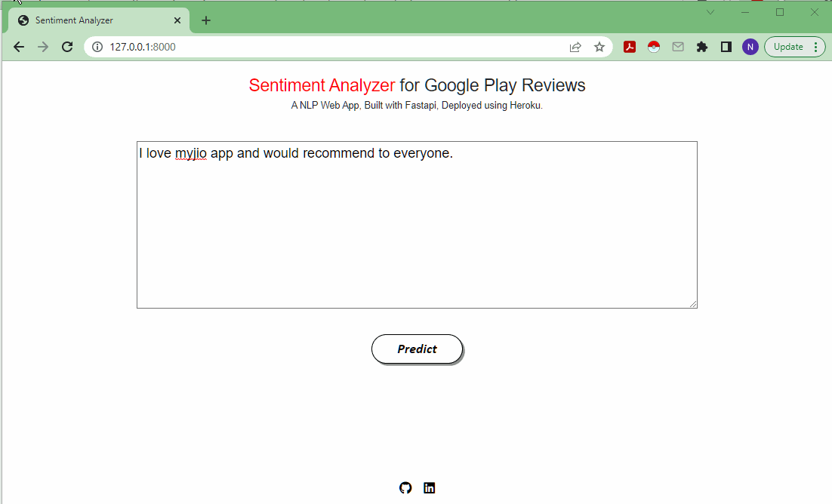Screen dimensions: 832x504
Task: Open the N profile avatar
Action: point(750,47)
